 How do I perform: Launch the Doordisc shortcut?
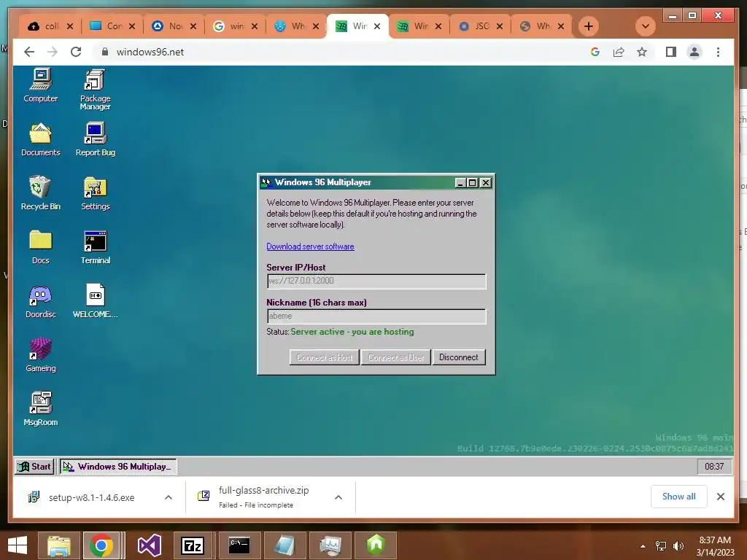pos(41,301)
